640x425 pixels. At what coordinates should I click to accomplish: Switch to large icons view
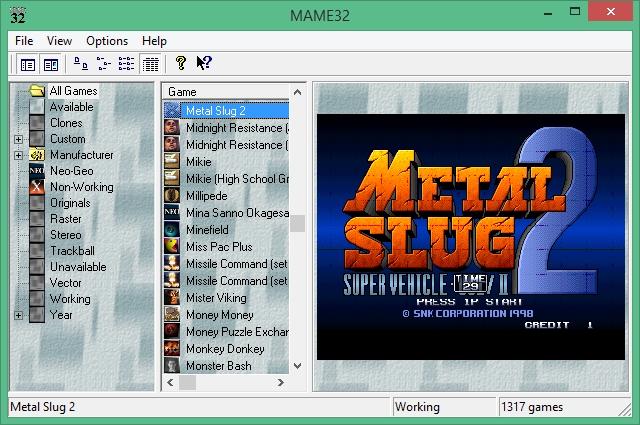pyautogui.click(x=80, y=64)
